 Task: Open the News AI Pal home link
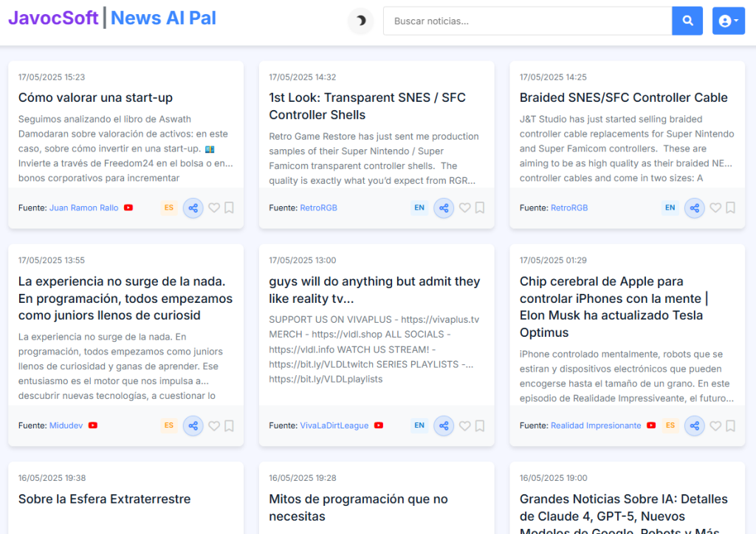[x=163, y=18]
